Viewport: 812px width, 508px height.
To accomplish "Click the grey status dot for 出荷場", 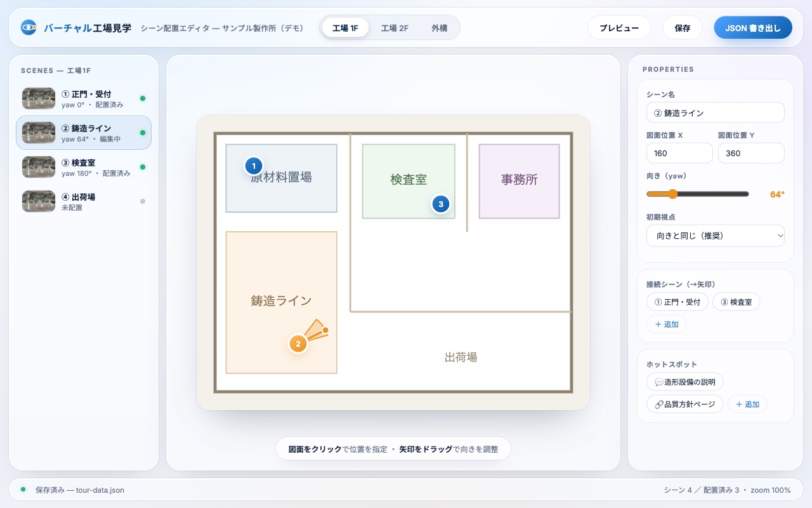I will [143, 201].
